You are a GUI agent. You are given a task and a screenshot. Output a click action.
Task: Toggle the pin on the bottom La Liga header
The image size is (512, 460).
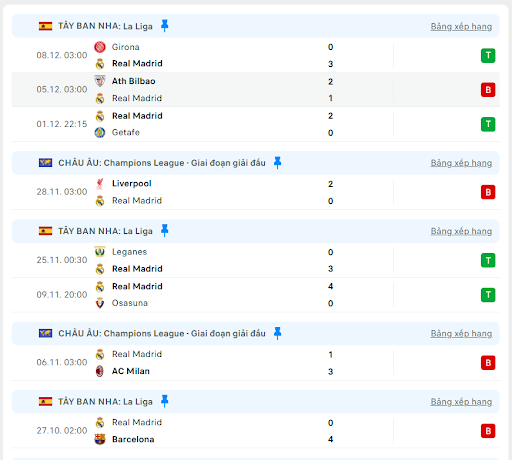click(164, 401)
